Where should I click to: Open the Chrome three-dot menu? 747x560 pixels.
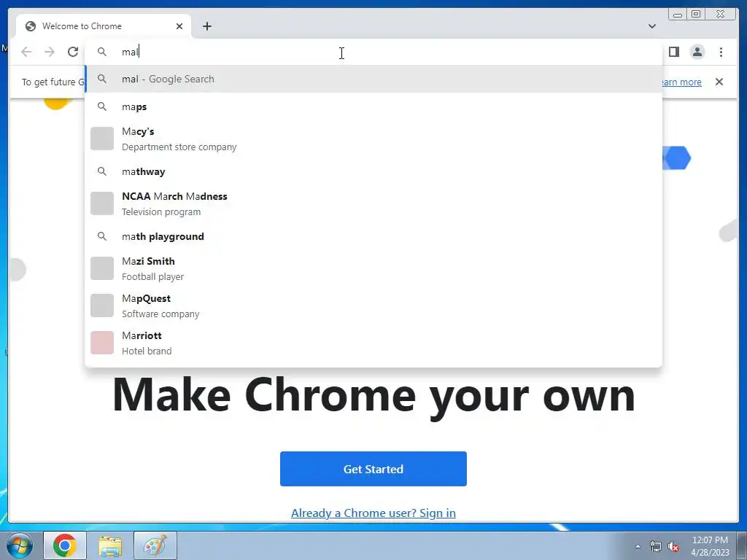pos(721,52)
